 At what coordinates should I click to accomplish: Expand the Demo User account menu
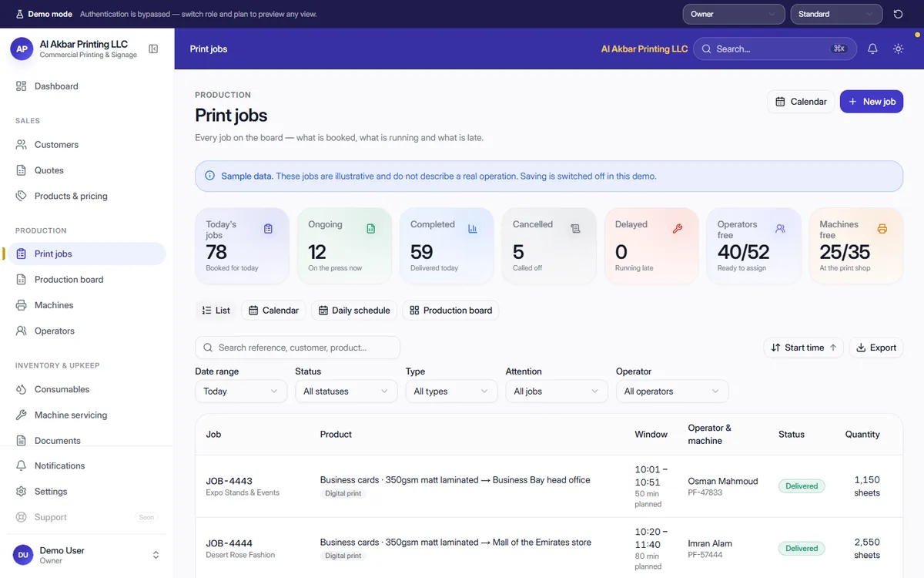point(87,555)
